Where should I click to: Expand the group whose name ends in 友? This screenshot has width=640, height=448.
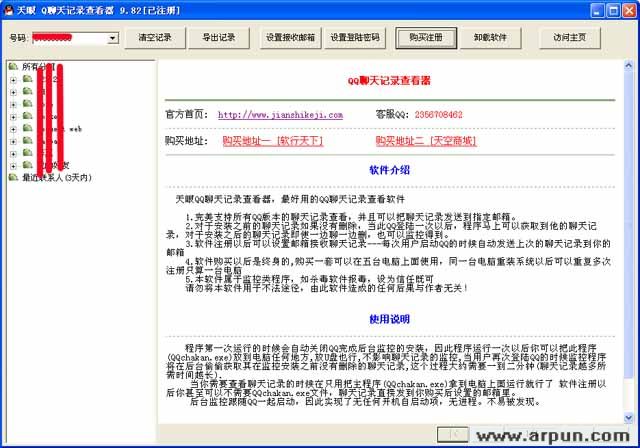[x=13, y=166]
